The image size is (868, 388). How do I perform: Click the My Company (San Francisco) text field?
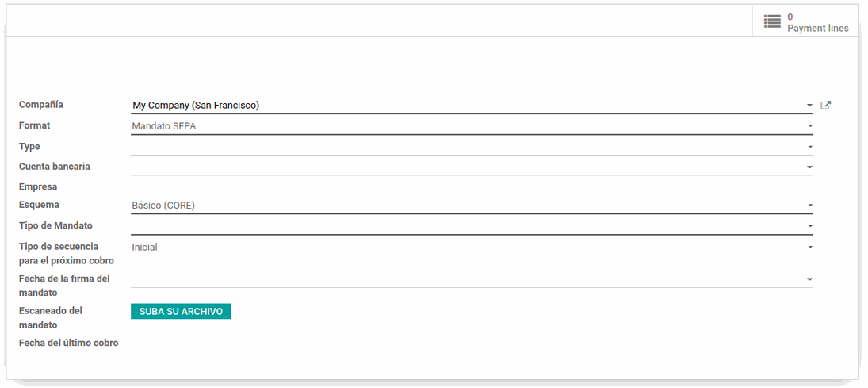pos(466,105)
